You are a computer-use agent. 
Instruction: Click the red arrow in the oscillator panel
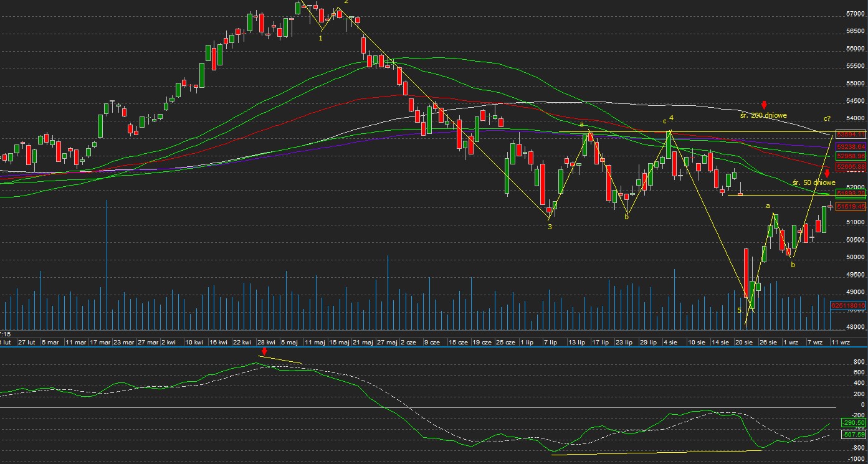[x=264, y=352]
